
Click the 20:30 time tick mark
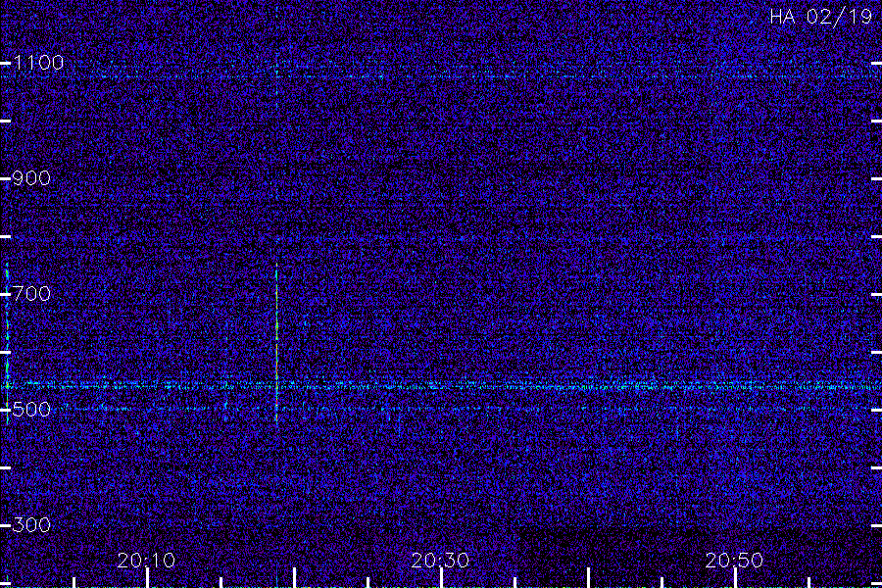pyautogui.click(x=442, y=578)
